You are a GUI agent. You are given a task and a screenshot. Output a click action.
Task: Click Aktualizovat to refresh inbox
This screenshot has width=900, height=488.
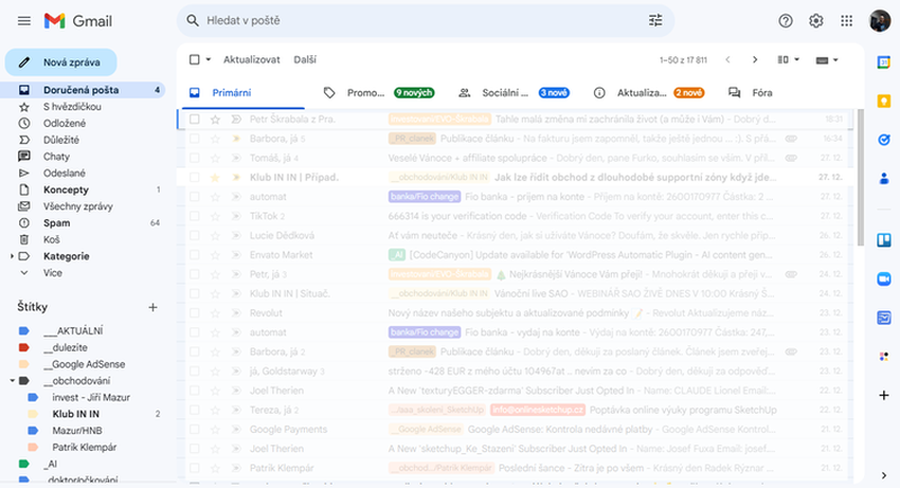(251, 60)
